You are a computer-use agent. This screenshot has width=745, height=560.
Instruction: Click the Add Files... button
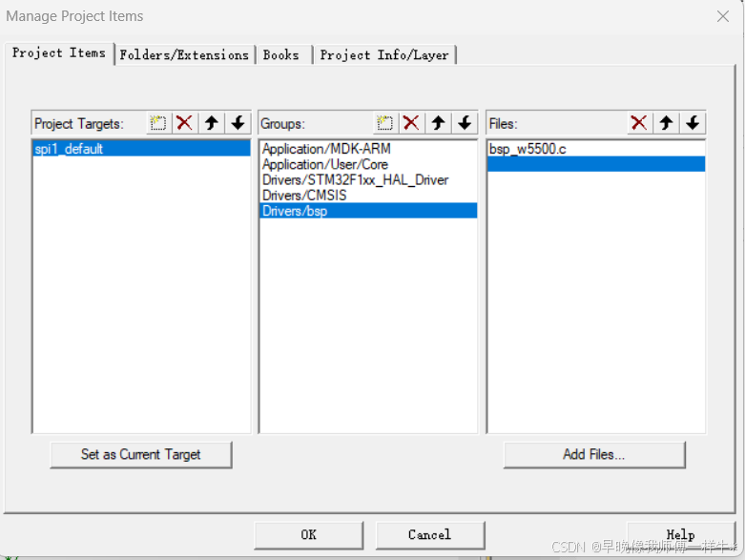tap(594, 454)
